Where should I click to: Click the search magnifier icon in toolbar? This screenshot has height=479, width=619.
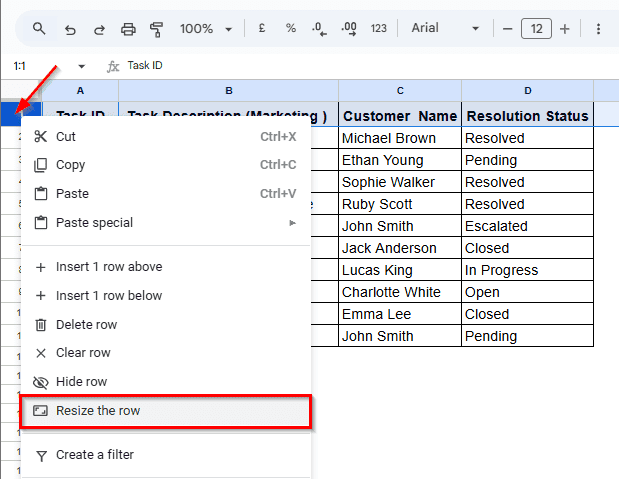click(39, 29)
